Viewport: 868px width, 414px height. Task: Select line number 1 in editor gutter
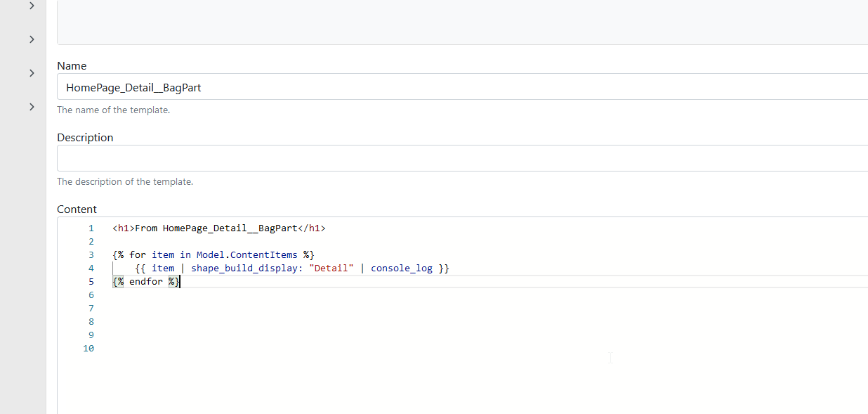tap(91, 228)
